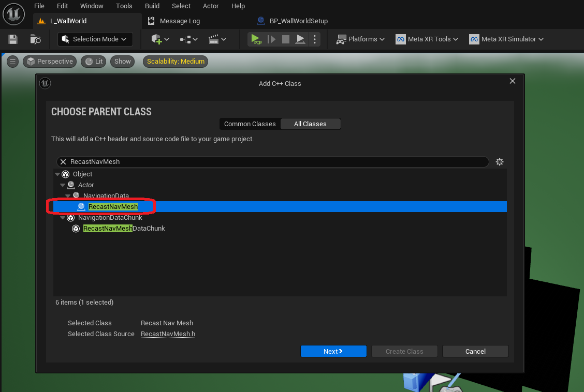584x392 pixels.
Task: Select RecastNavMeshDataChunk in the class tree
Action: [124, 229]
